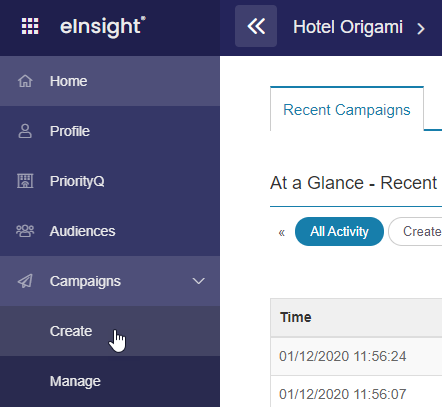Collapse sidebar with double-chevron button
Image resolution: width=442 pixels, height=407 pixels.
pos(256,26)
